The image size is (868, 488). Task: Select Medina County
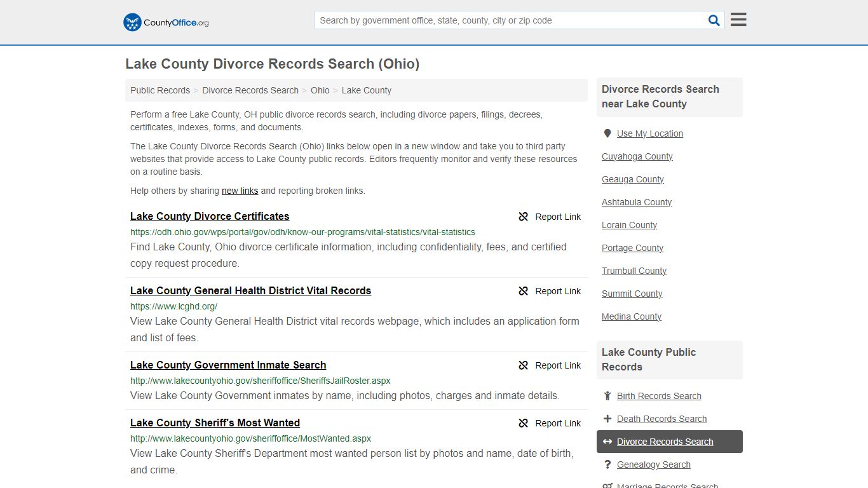pyautogui.click(x=632, y=316)
